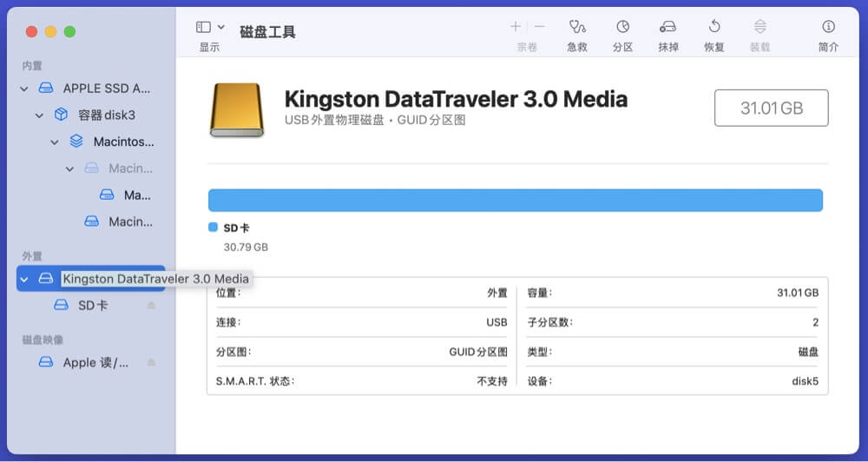Click the 装载 mount toolbar icon
The height and width of the screenshot is (462, 868).
(760, 26)
